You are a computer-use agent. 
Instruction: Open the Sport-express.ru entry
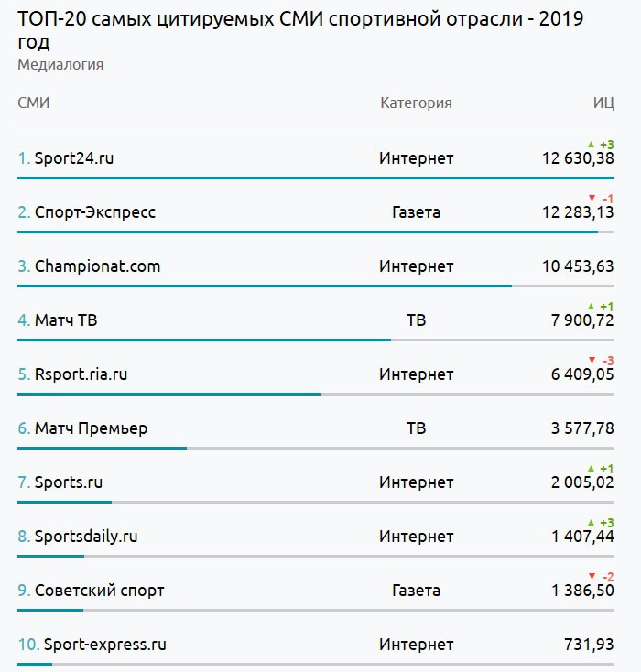pos(104,645)
